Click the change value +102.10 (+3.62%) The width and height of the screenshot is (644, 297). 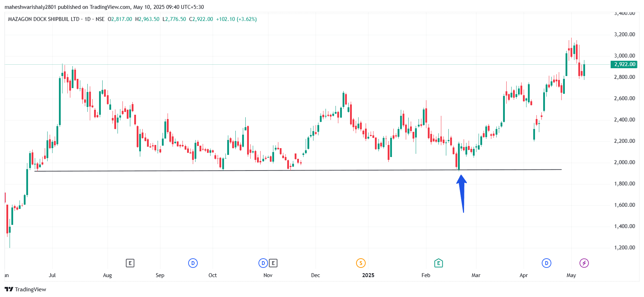pos(236,19)
